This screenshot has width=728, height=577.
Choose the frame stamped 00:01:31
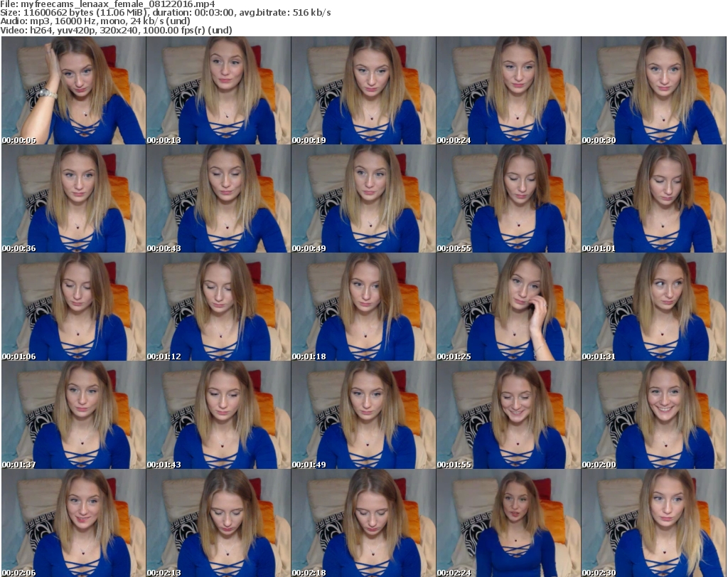[654, 307]
